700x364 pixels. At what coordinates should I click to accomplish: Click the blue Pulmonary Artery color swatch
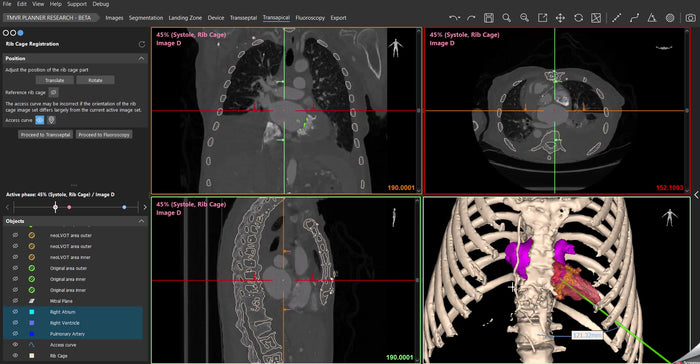(32, 334)
